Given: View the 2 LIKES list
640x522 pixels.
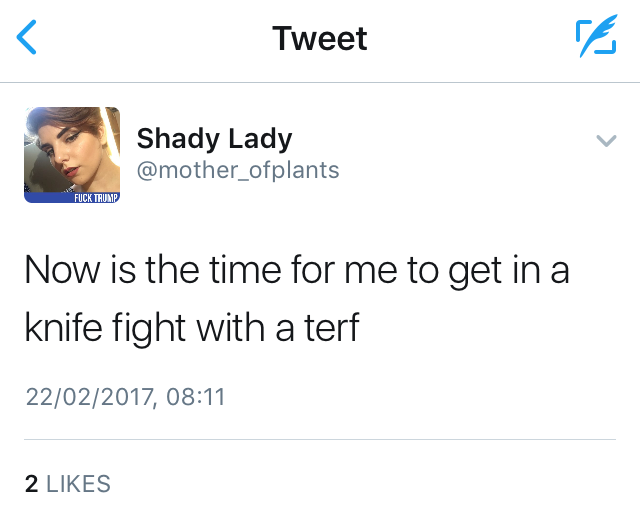Looking at the screenshot, I should point(67,484).
